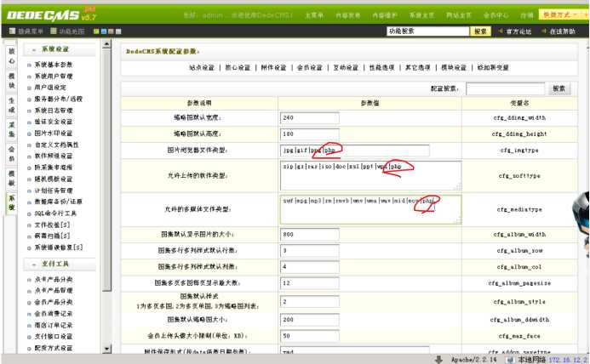Select the green skin color square
This screenshot has height=364, width=590.
96,31
